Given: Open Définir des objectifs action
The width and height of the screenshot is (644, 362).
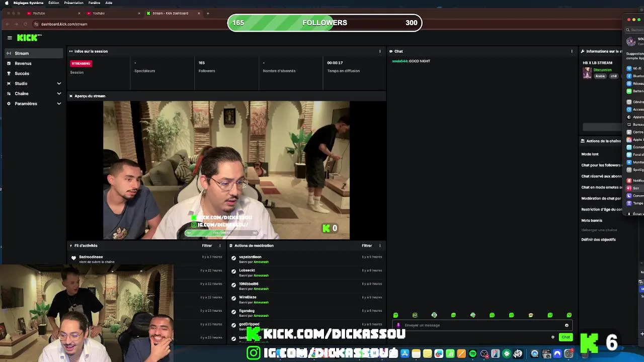Looking at the screenshot, I should pos(598,240).
